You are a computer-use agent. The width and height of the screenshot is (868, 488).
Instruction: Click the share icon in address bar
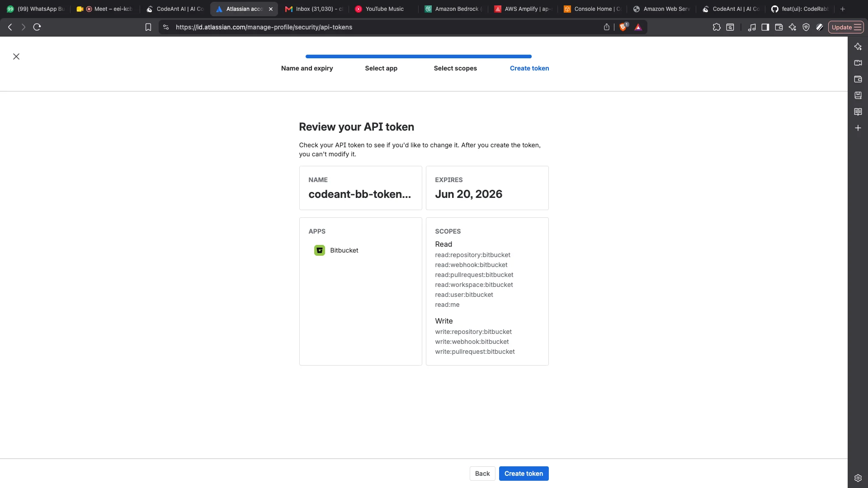[607, 27]
